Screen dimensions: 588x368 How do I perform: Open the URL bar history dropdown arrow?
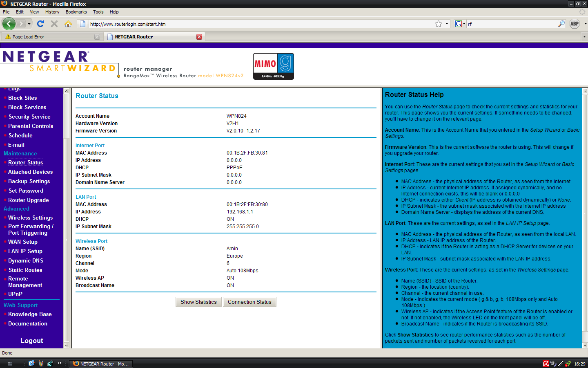pos(447,24)
